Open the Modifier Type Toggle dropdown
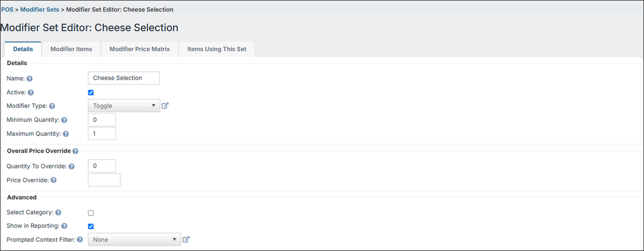644x251 pixels. coord(124,106)
